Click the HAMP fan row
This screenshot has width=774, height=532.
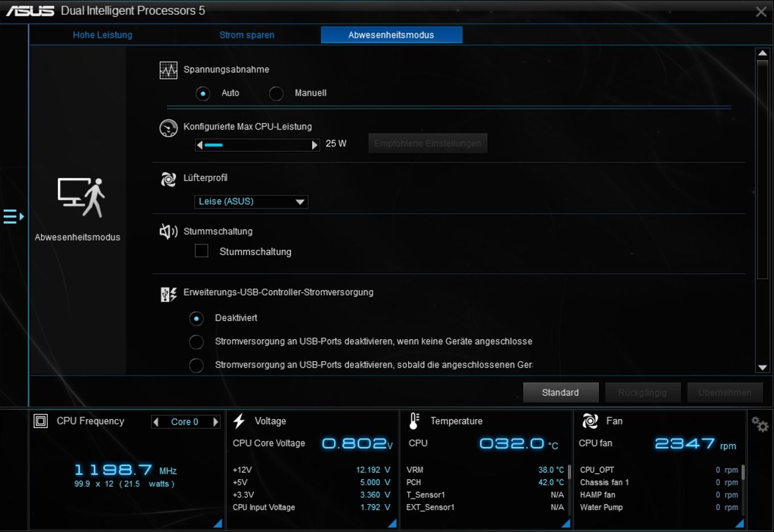[x=659, y=495]
